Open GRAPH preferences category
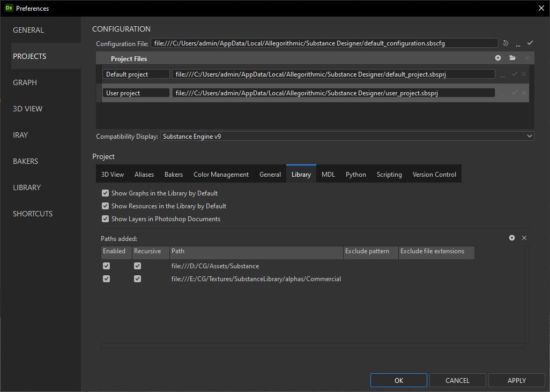 46,82
